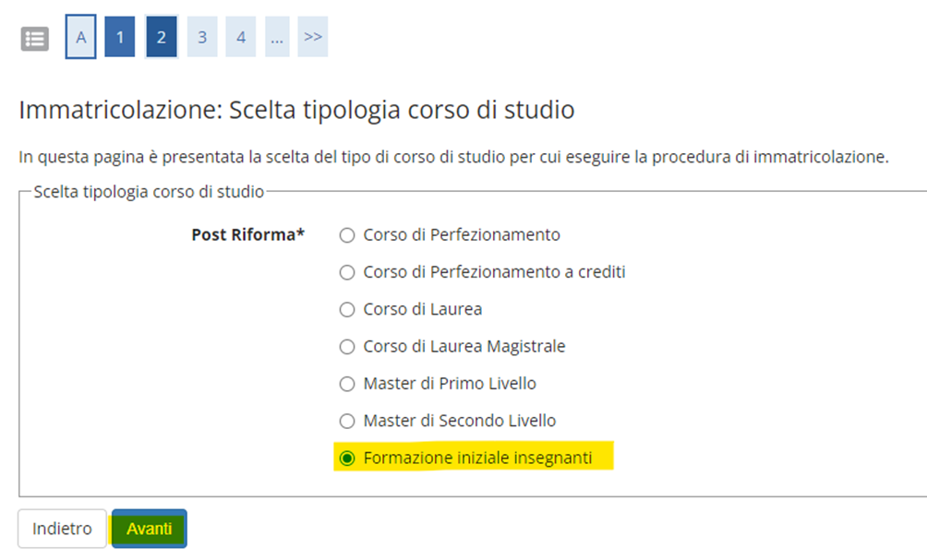Jump to wizard step 3
927x560 pixels.
202,37
